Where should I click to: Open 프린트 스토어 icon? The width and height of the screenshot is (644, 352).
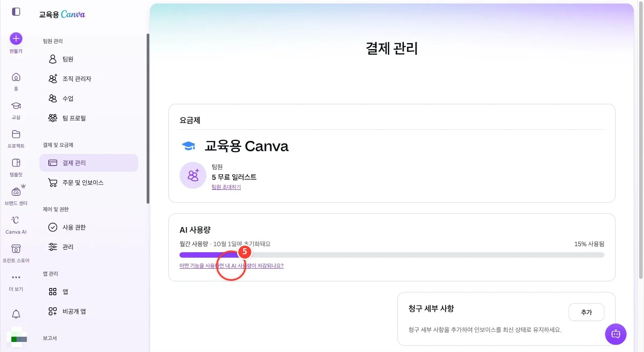click(x=16, y=248)
